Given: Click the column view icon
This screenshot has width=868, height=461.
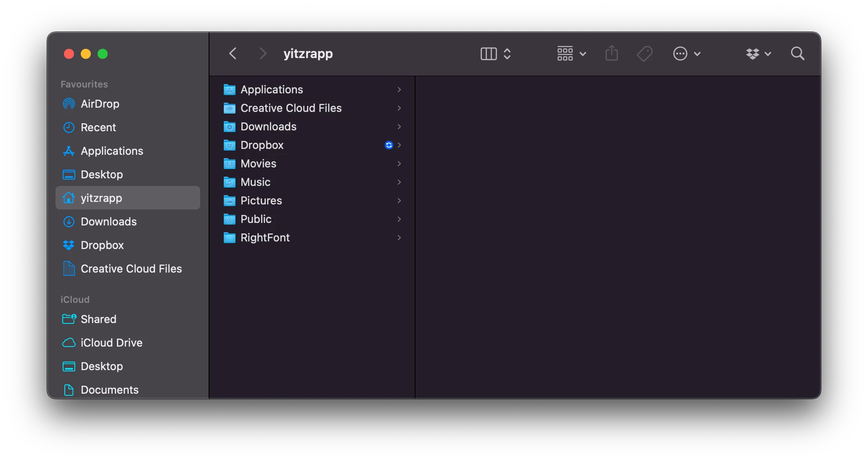Looking at the screenshot, I should point(488,53).
